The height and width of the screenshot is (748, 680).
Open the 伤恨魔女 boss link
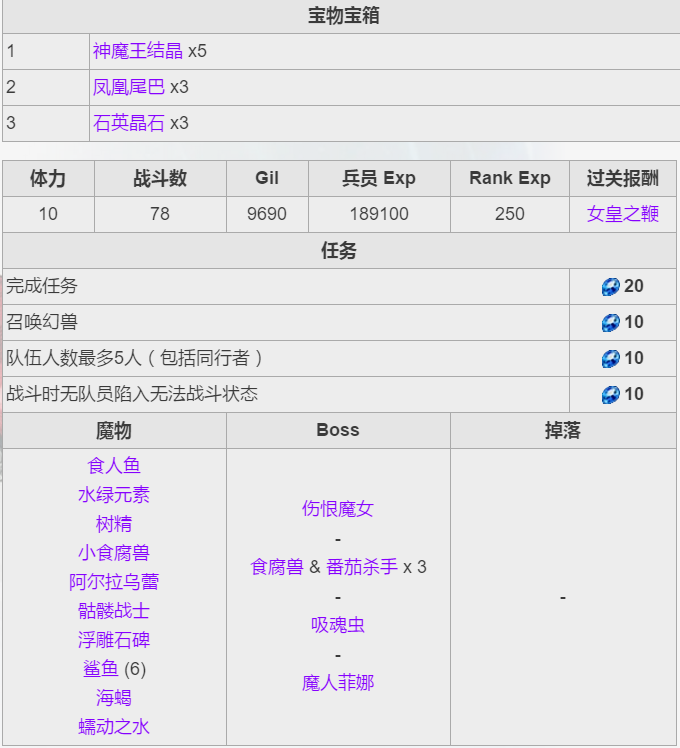338,509
